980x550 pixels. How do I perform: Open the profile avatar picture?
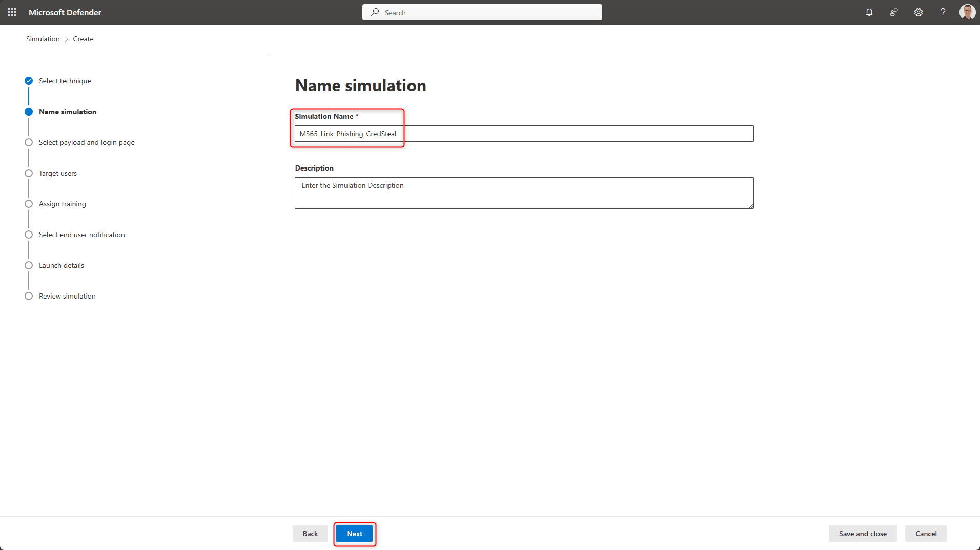pos(967,12)
